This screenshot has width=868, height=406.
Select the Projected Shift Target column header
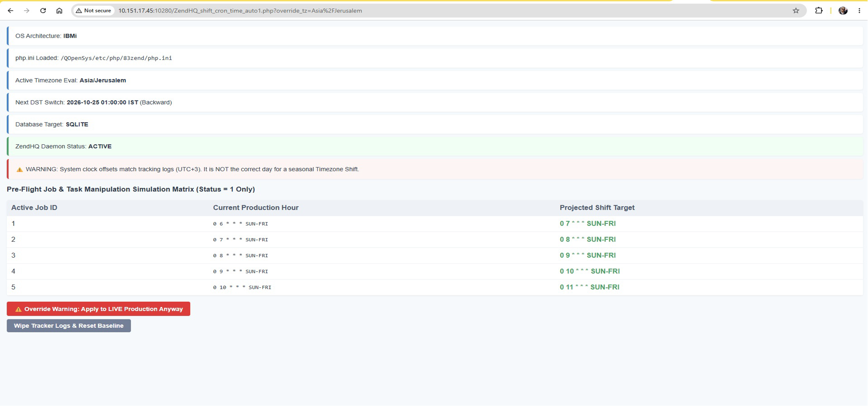[597, 207]
